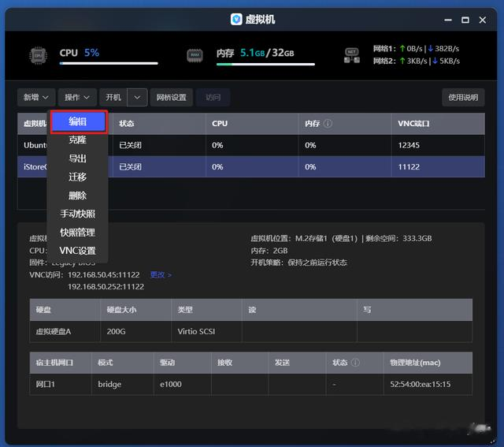This screenshot has width=504, height=447.
Task: Click MAC address 52:54:00:ea:15:15
Action: [x=420, y=384]
